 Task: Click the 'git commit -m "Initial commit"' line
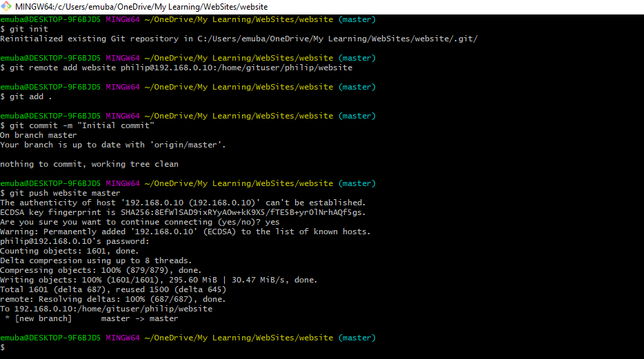[x=77, y=125]
